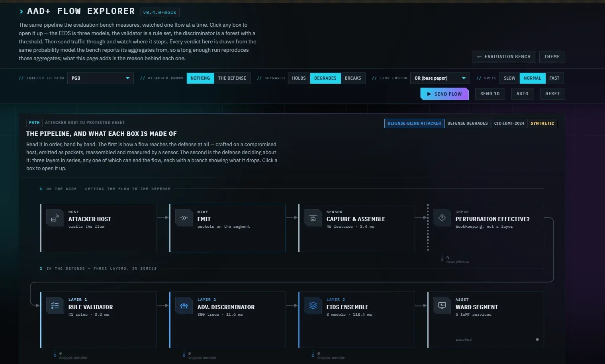
Task: Click the Capture & Assemble sensor icon
Action: (x=313, y=218)
